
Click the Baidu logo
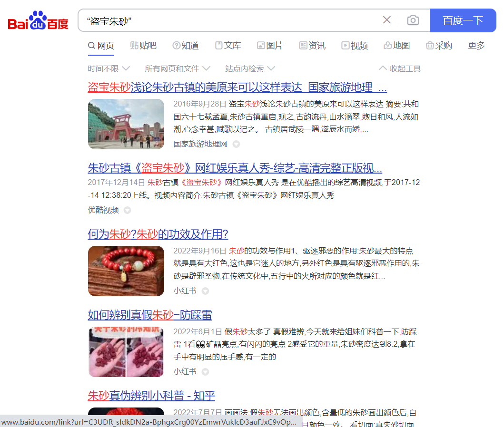(38, 21)
